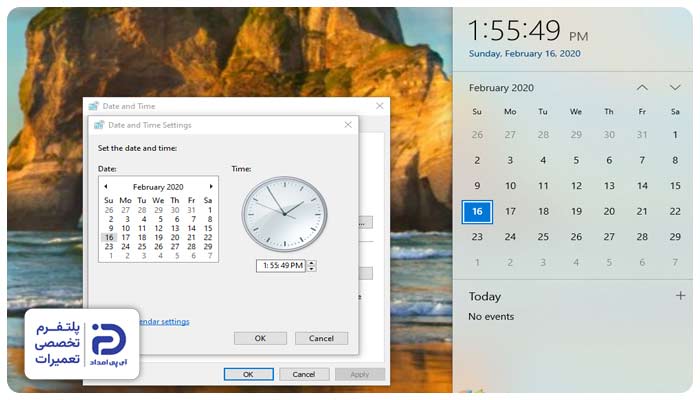The image size is (700, 400).
Task: Select day 22 in the flyout calendar
Action: [675, 212]
